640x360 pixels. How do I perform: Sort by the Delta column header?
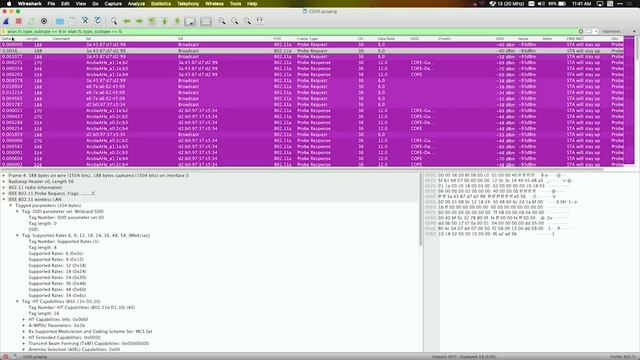(x=6, y=38)
